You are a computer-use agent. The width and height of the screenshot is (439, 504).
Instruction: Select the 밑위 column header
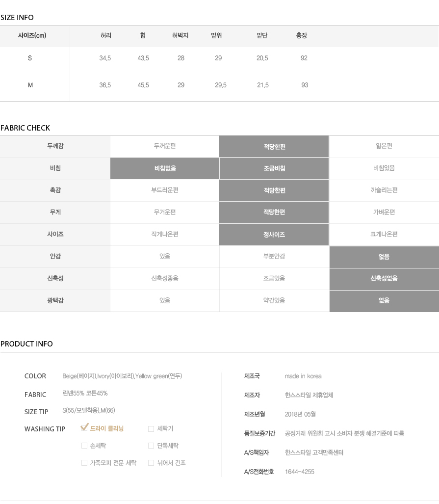point(216,35)
